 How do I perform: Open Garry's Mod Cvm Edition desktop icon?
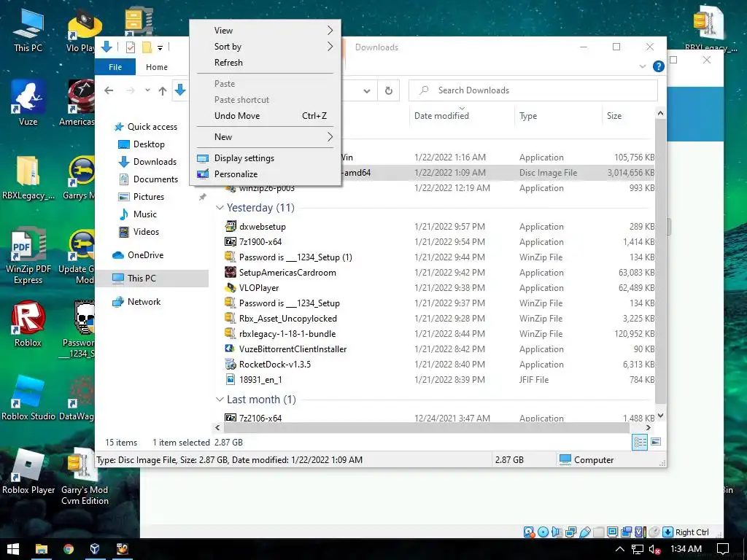(x=85, y=476)
